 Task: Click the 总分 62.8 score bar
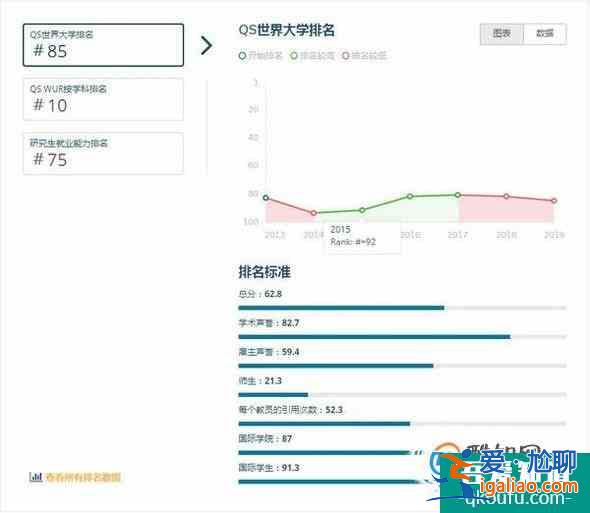[402, 308]
